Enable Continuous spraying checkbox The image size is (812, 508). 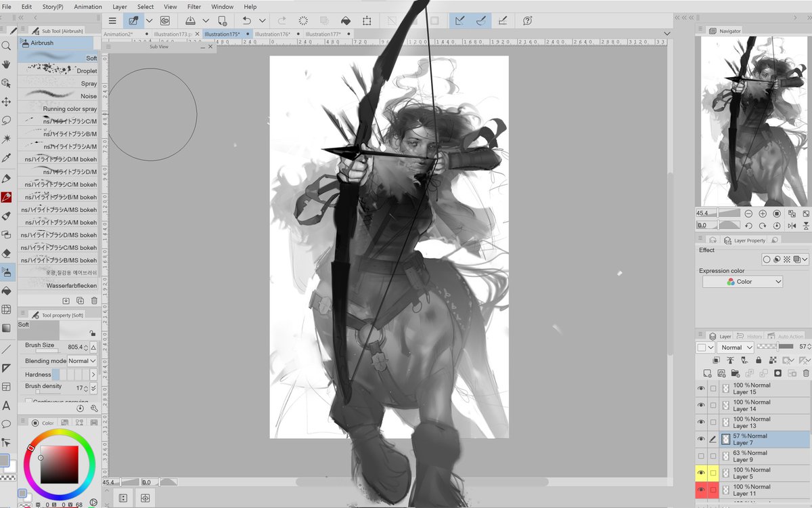(x=28, y=401)
